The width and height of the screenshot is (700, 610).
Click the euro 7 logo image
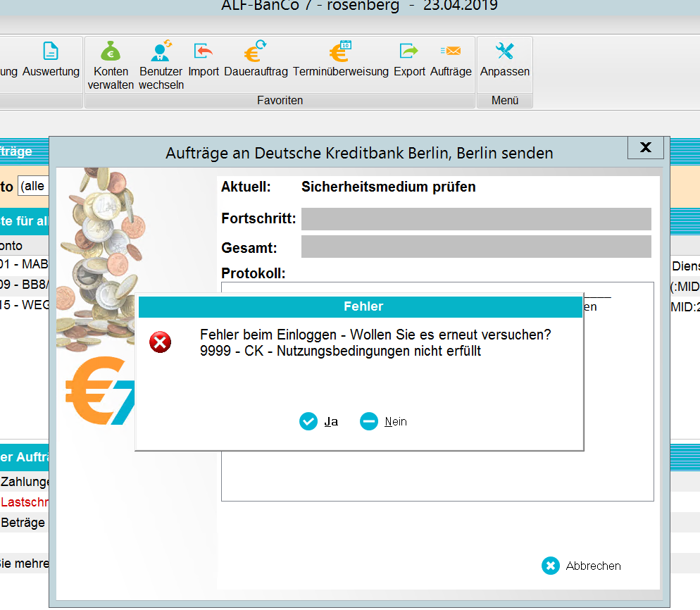[100, 391]
